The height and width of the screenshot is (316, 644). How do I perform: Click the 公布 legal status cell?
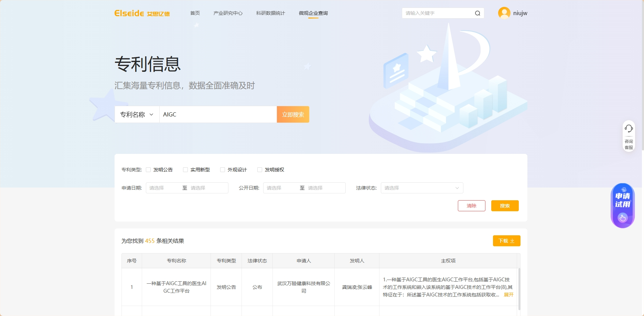[x=257, y=287]
